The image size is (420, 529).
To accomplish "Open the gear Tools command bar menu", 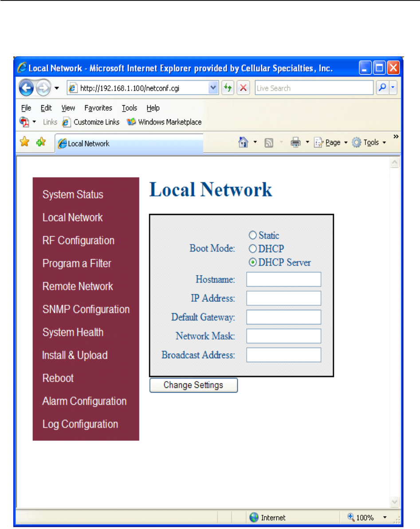I will (369, 142).
